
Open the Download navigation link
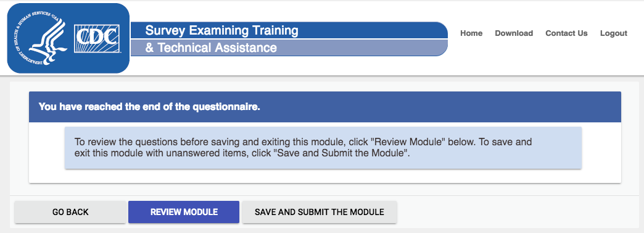(514, 33)
